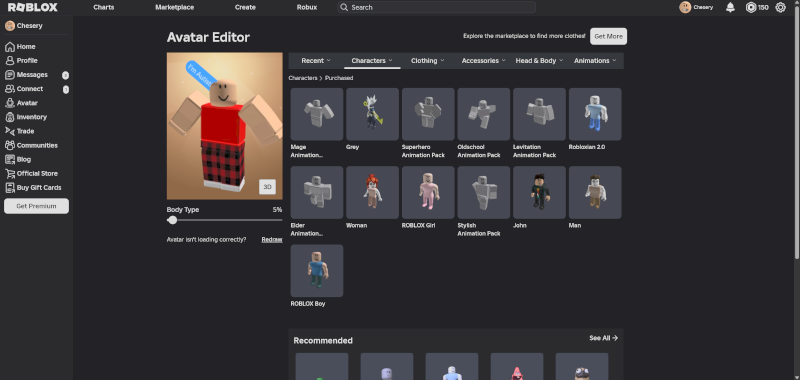
Task: Click the Body Type slider handle
Action: (x=172, y=220)
